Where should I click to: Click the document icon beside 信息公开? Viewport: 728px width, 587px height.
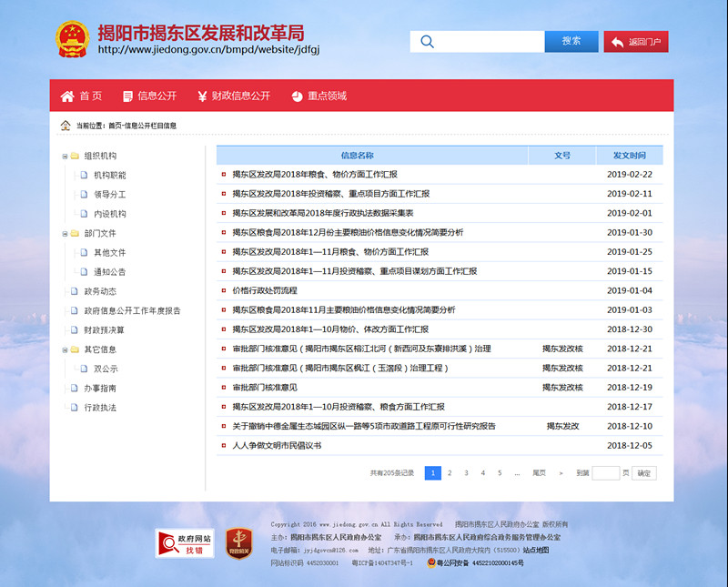coord(127,96)
